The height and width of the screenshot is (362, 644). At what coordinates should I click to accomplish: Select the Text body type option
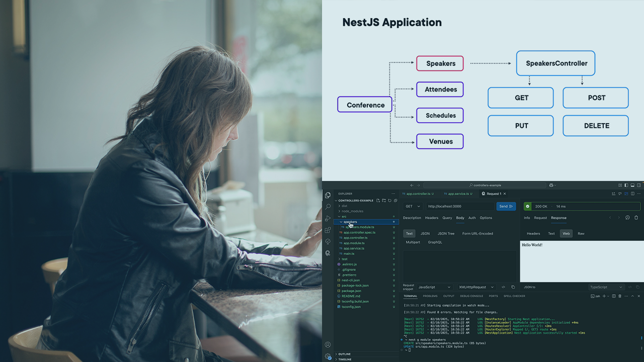(x=409, y=233)
